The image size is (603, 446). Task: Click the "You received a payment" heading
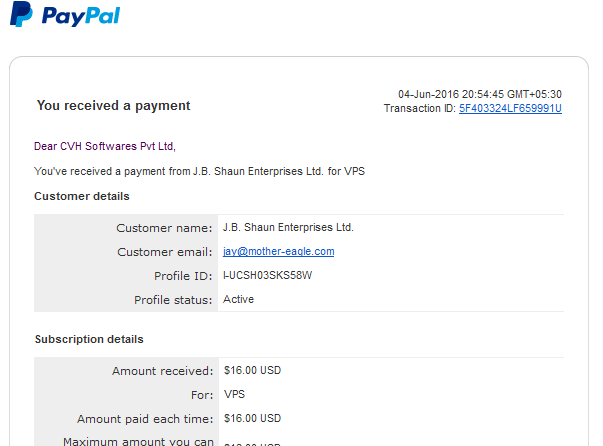click(x=113, y=105)
